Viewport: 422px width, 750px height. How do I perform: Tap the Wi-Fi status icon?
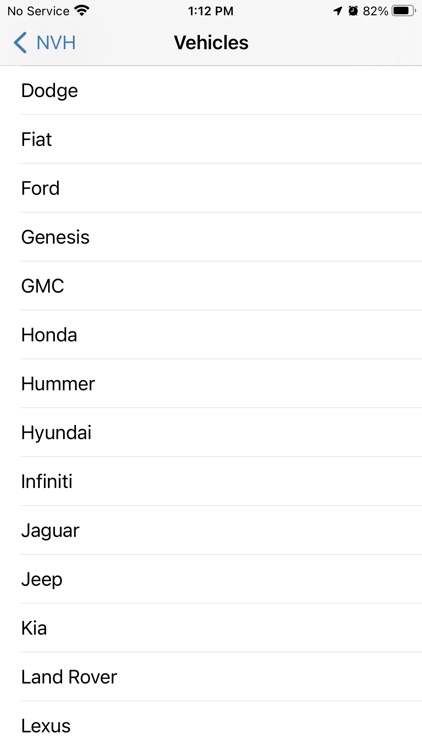82,10
